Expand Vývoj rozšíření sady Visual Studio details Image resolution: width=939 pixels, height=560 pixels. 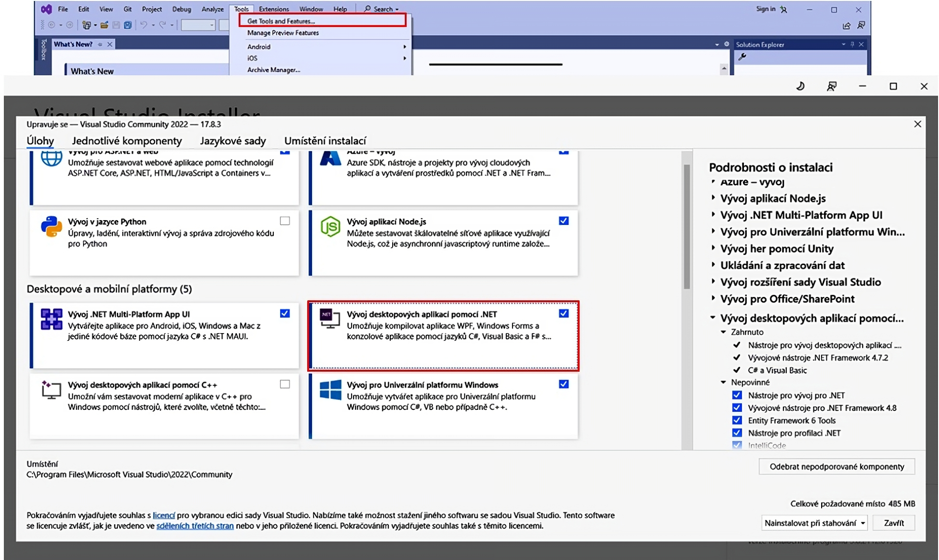713,282
